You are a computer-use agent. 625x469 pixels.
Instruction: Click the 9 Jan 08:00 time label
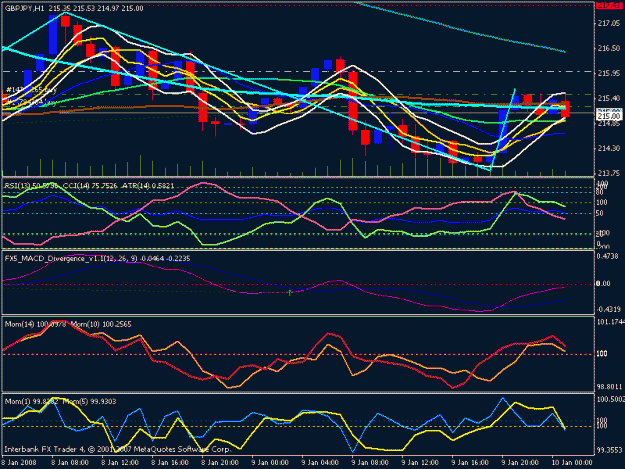370,463
